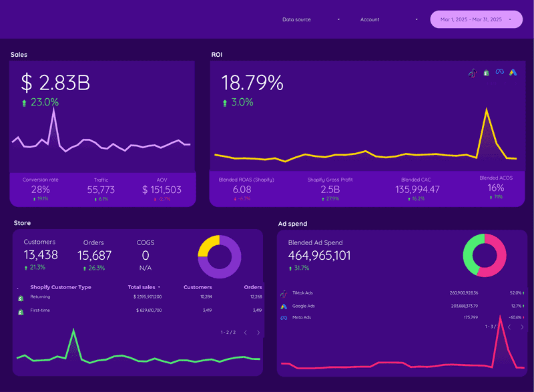Open the Account dropdown
534x392 pixels.
coord(388,19)
